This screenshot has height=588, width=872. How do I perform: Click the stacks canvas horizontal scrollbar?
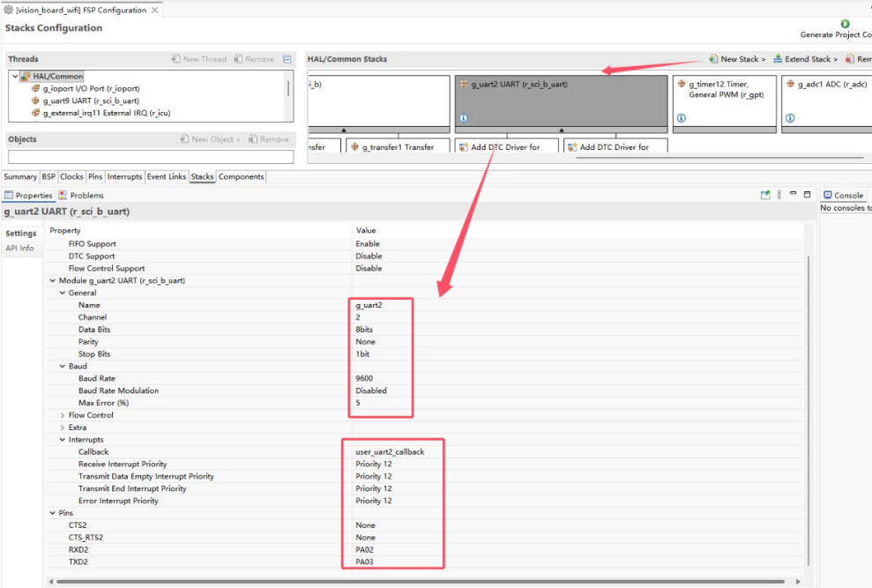[719, 158]
